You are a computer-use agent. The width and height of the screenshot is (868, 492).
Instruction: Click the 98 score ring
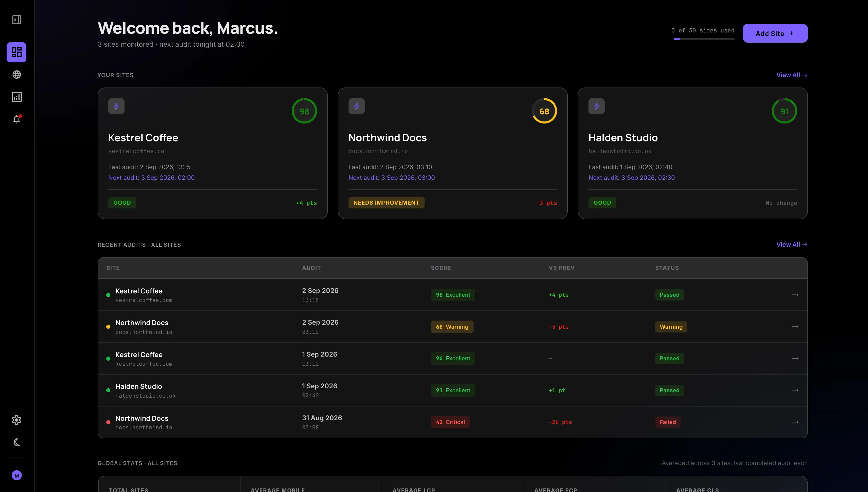pos(304,111)
